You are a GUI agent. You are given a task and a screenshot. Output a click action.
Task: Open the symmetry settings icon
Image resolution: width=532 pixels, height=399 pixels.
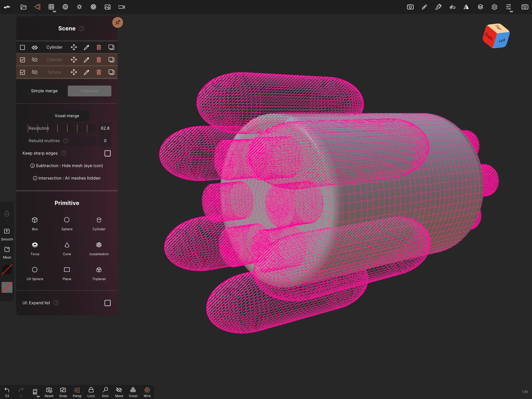pos(466,7)
